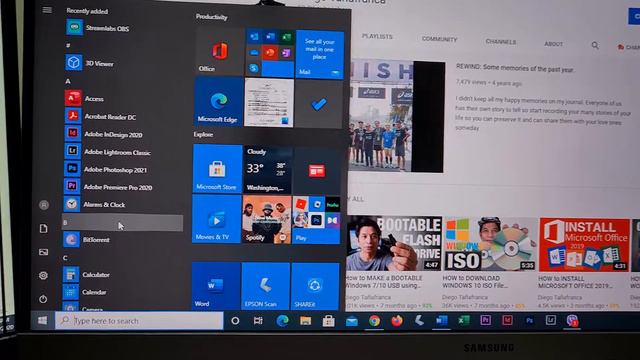The width and height of the screenshot is (640, 360).
Task: Open the Office apps folder tile
Action: pyautogui.click(x=270, y=53)
